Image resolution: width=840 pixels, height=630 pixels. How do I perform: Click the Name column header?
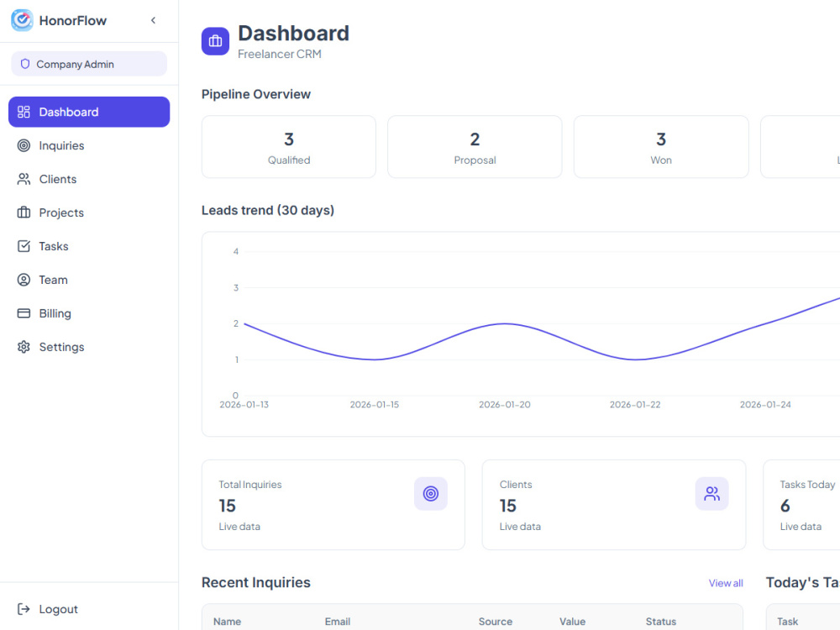pyautogui.click(x=227, y=622)
